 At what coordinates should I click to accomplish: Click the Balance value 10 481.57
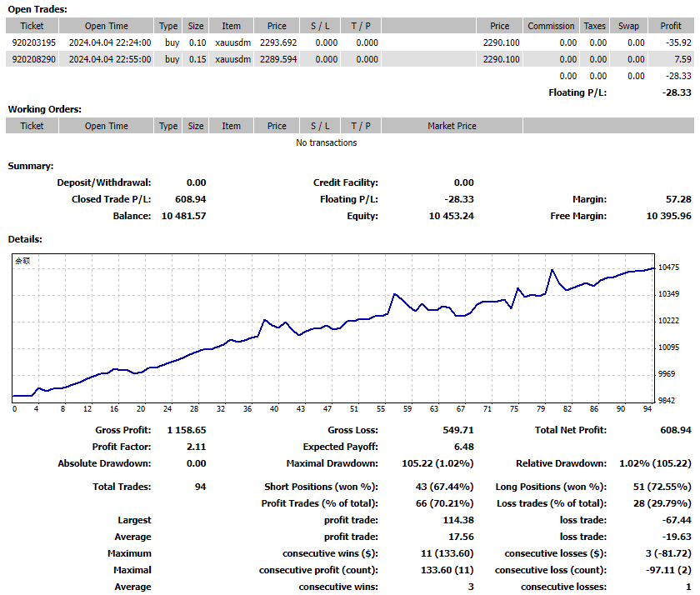(x=183, y=216)
